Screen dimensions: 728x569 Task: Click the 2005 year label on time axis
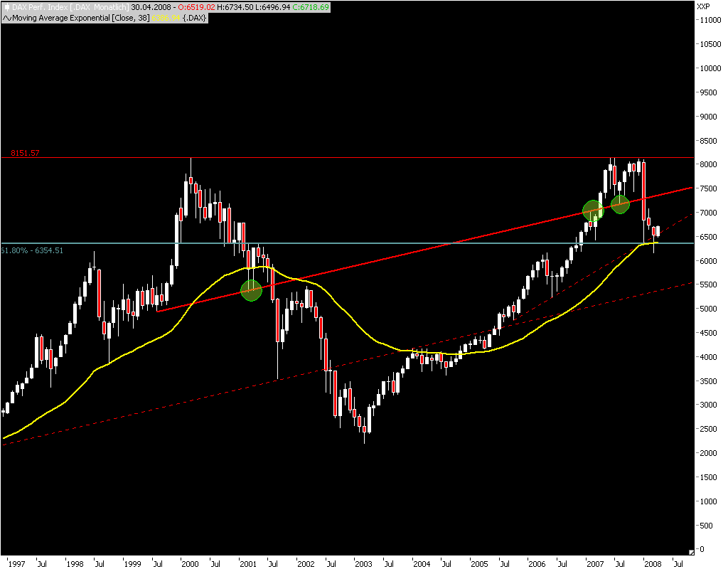pos(479,564)
